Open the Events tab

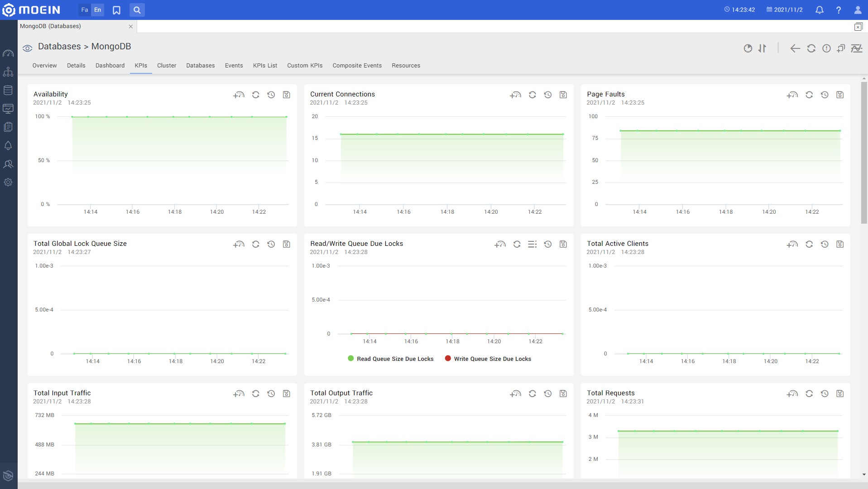click(234, 66)
